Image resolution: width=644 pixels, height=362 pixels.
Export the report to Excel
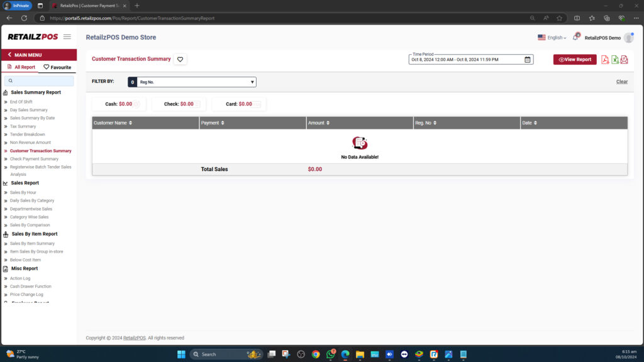pyautogui.click(x=614, y=59)
